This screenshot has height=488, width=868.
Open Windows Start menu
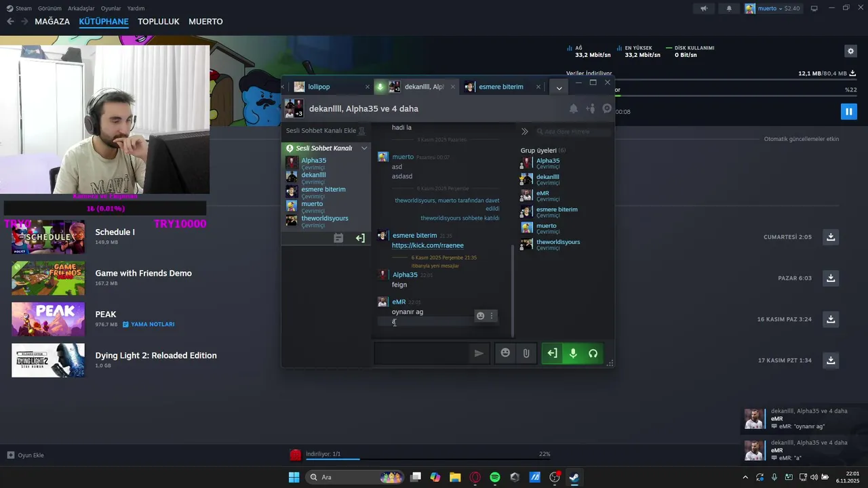294,477
